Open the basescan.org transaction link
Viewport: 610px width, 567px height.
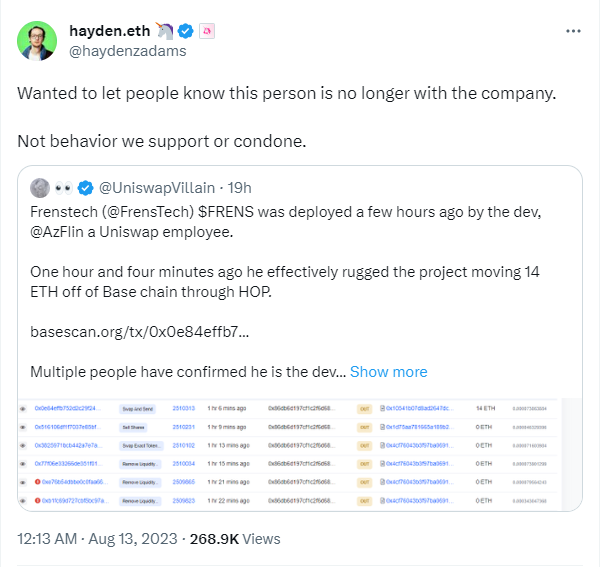tap(140, 333)
